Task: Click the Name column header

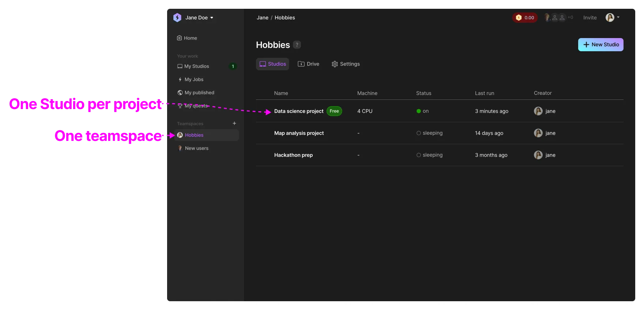Action: pos(281,93)
